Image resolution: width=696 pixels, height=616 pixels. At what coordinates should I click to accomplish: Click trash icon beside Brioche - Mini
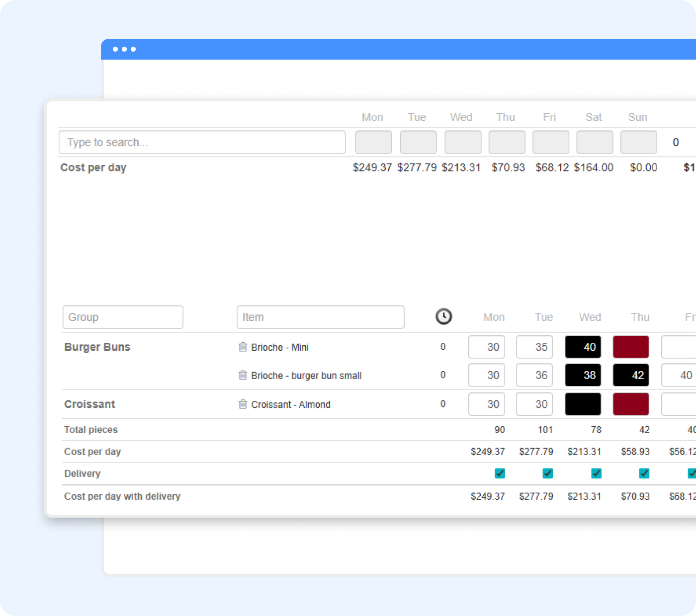pos(243,347)
